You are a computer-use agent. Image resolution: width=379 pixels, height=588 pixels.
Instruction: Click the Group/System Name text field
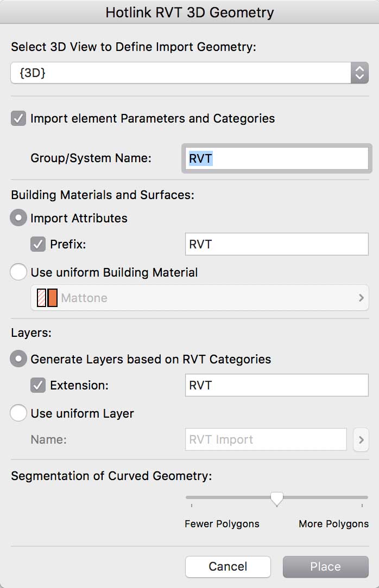pyautogui.click(x=276, y=158)
